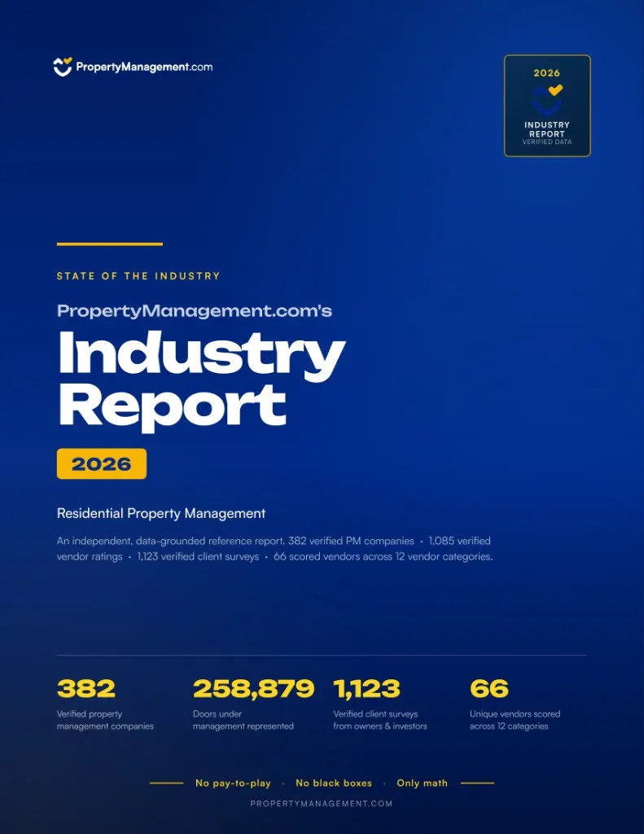
Task: Click 'Verified property management companies' caption
Action: point(105,720)
